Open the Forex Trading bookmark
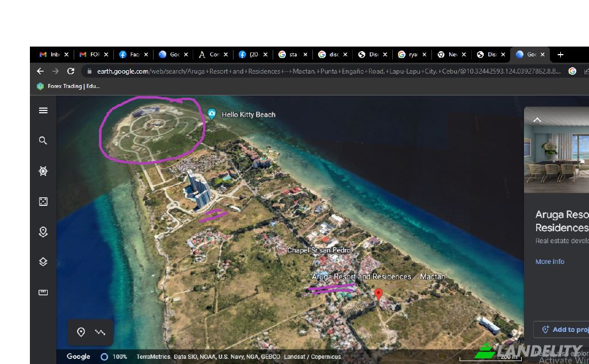This screenshot has width=589, height=364. click(x=68, y=86)
